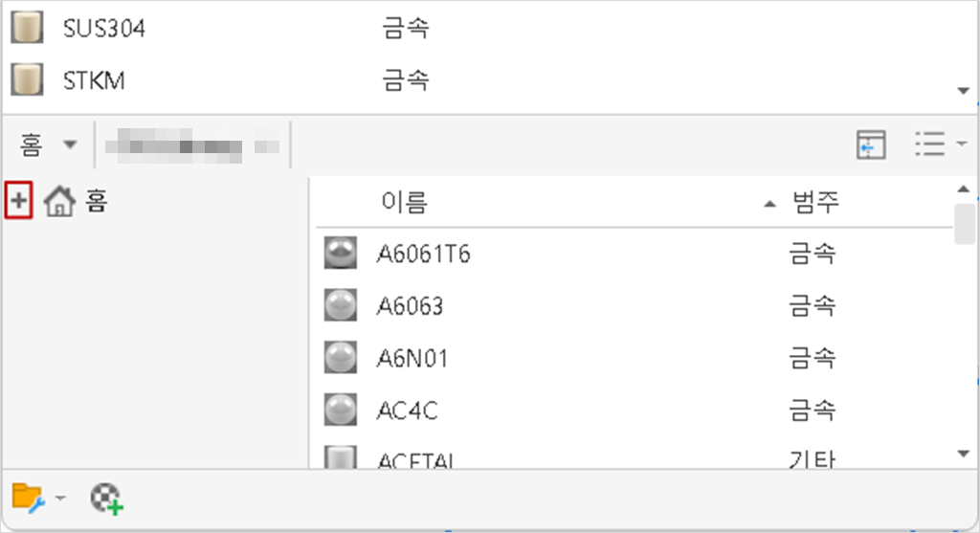Select the A6N01 material sphere icon
Viewport: 980px width, 533px height.
pyautogui.click(x=341, y=358)
